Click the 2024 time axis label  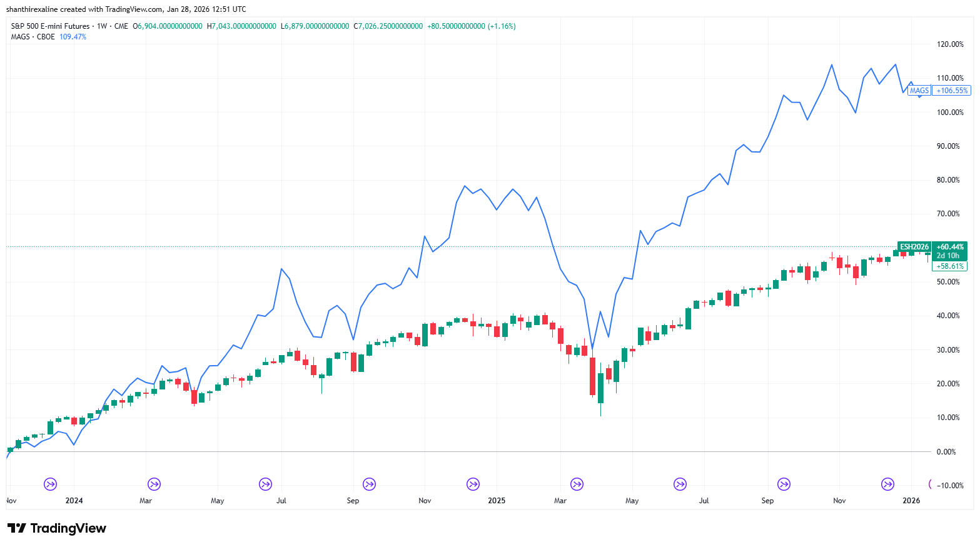(74, 501)
